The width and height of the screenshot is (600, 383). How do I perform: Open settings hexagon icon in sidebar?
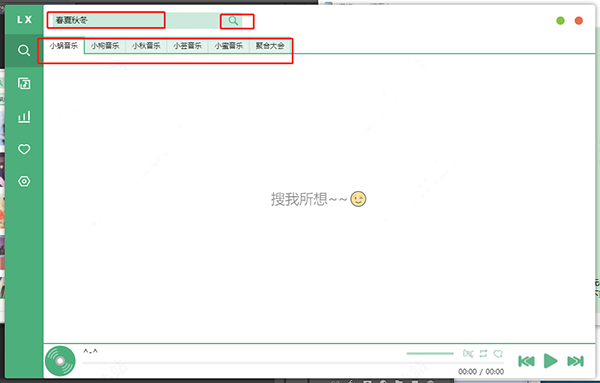point(24,181)
